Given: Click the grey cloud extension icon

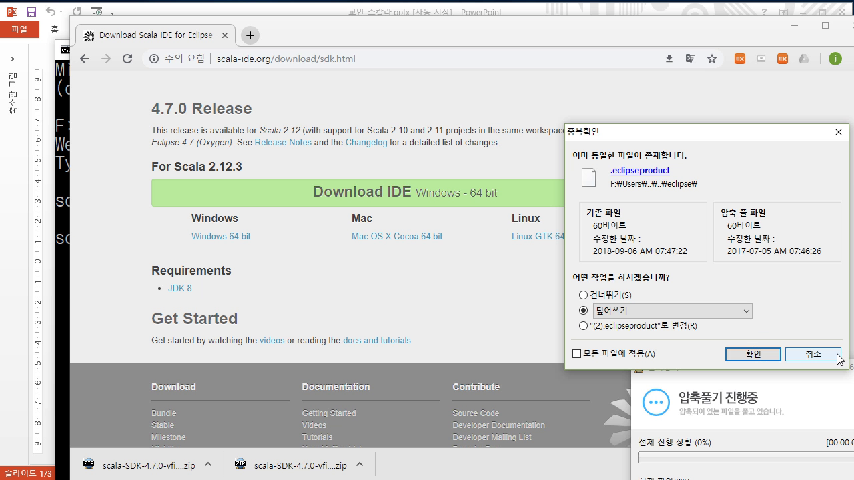Looking at the screenshot, I should [804, 59].
